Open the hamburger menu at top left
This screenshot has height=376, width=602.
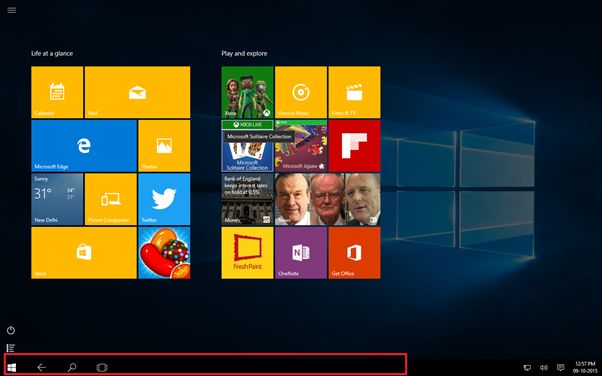(x=12, y=10)
